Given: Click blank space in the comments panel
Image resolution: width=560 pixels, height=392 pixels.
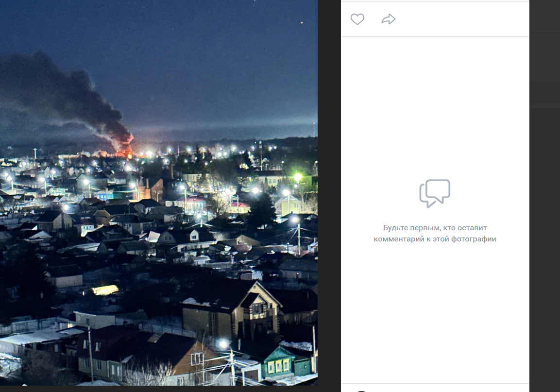Looking at the screenshot, I should pos(435,316).
